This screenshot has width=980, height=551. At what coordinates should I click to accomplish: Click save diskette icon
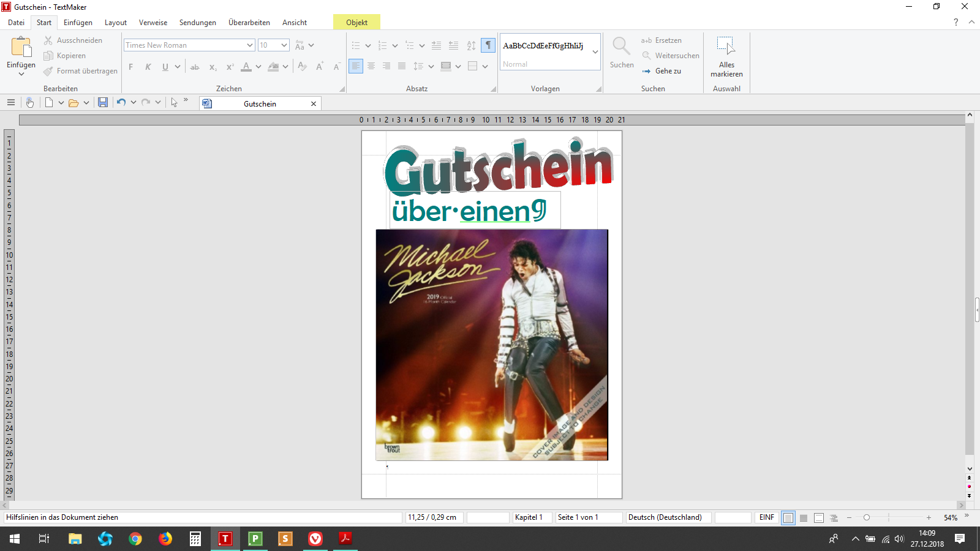103,103
